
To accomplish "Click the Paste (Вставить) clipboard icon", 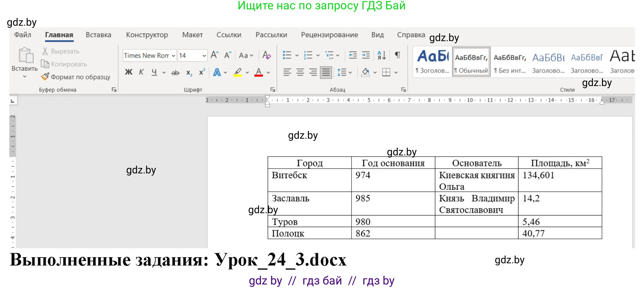I will [26, 55].
